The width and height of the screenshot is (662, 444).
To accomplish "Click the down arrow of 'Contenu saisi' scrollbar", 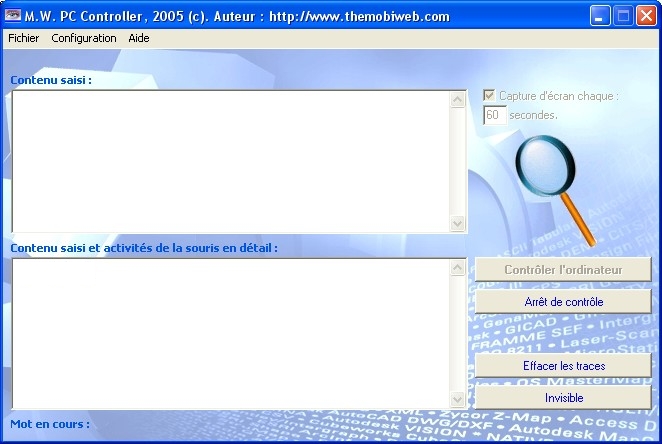I will [458, 224].
